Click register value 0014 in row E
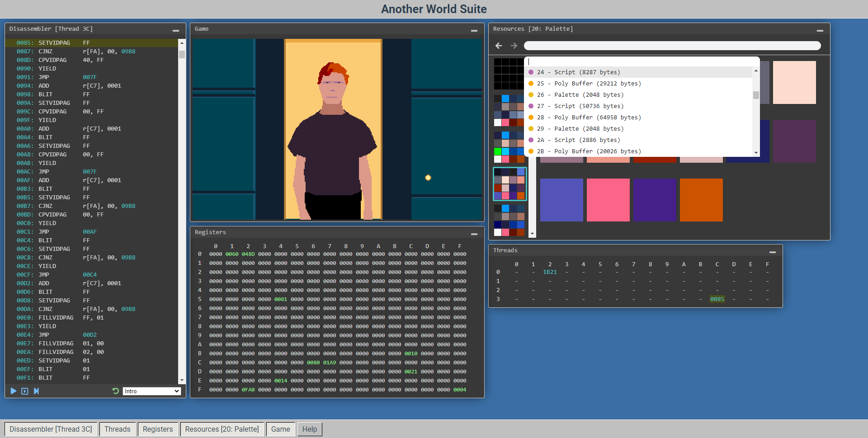Screen dimensions: 868x438 pos(281,381)
